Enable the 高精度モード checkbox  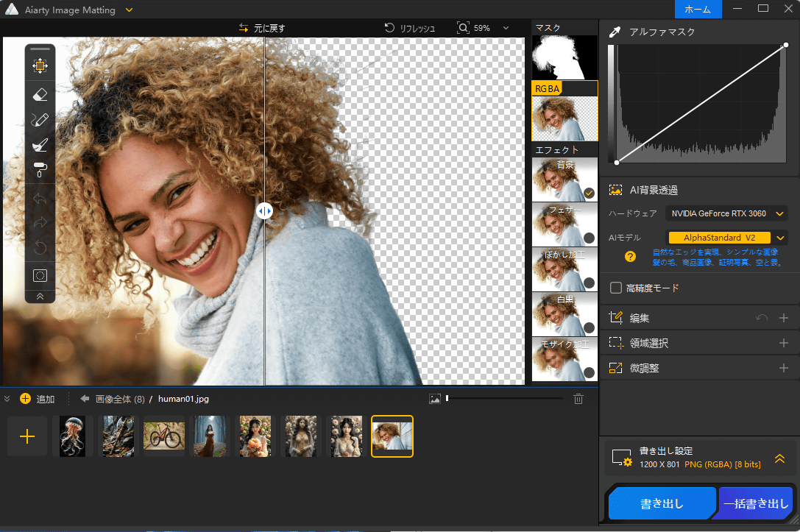pos(616,288)
